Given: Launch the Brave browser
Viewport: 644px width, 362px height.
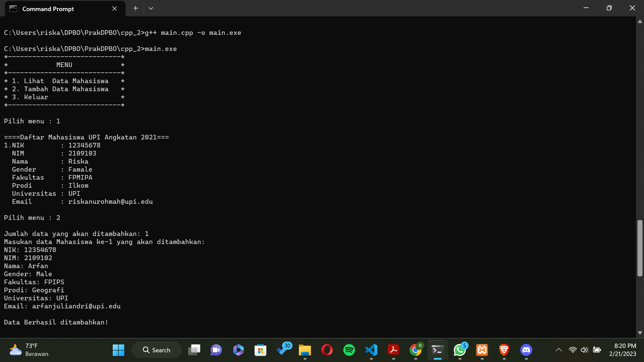Looking at the screenshot, I should point(504,350).
